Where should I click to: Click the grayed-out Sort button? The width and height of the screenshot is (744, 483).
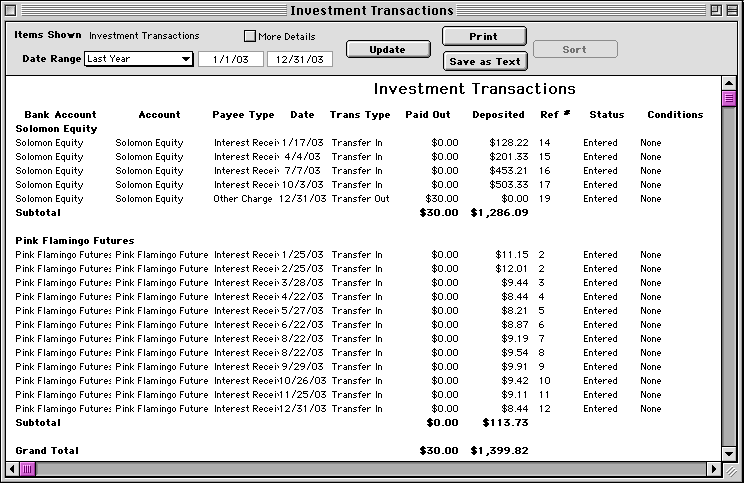coord(575,49)
